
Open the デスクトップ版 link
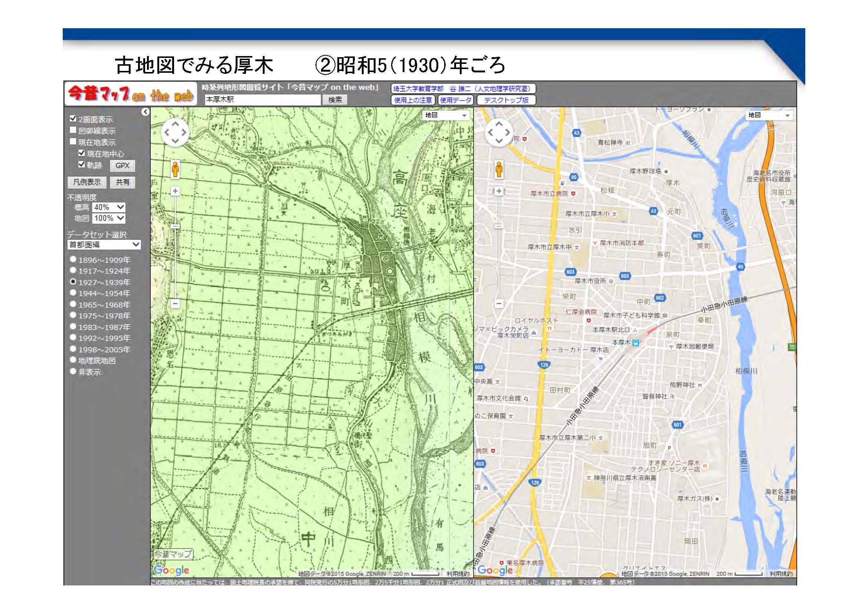[x=506, y=100]
